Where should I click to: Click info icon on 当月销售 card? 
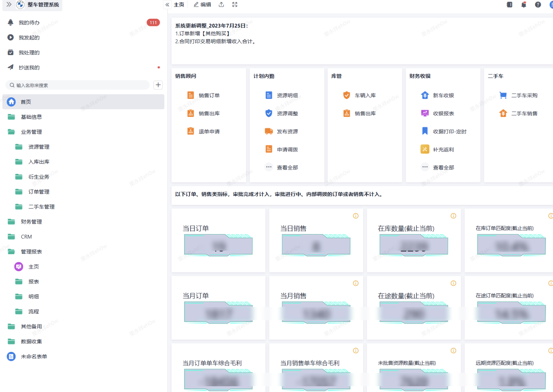pyautogui.click(x=355, y=283)
